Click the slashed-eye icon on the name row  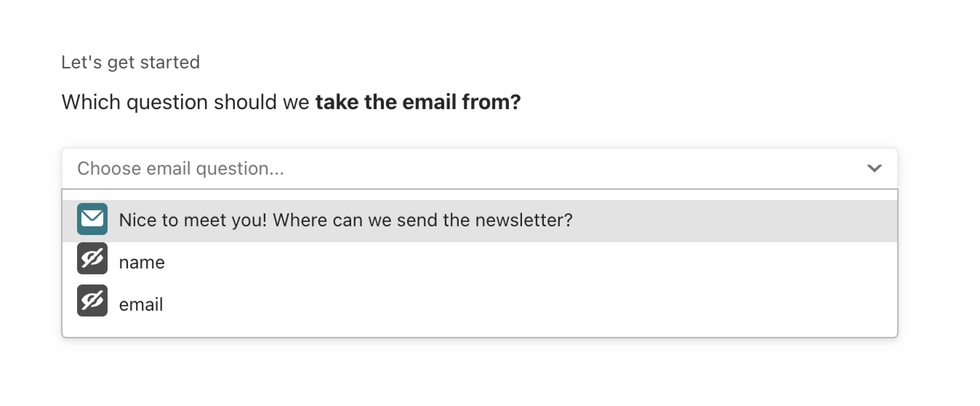click(92, 259)
